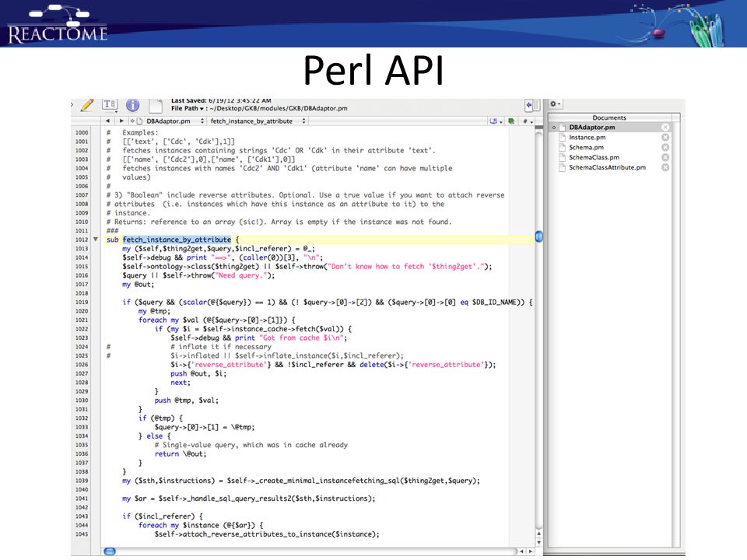Click 'Got from cache' string literal
The height and width of the screenshot is (560, 747).
click(302, 338)
